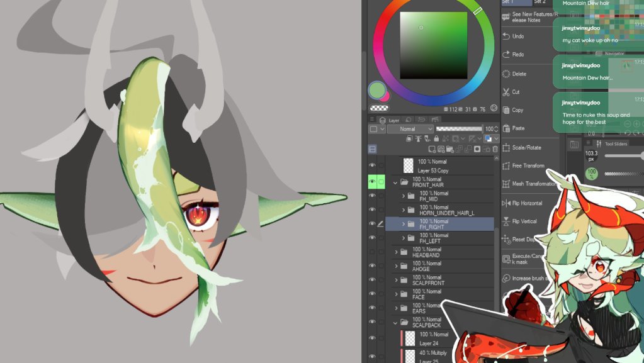Open the Layer palette tab
The width and height of the screenshot is (644, 363).
point(390,120)
